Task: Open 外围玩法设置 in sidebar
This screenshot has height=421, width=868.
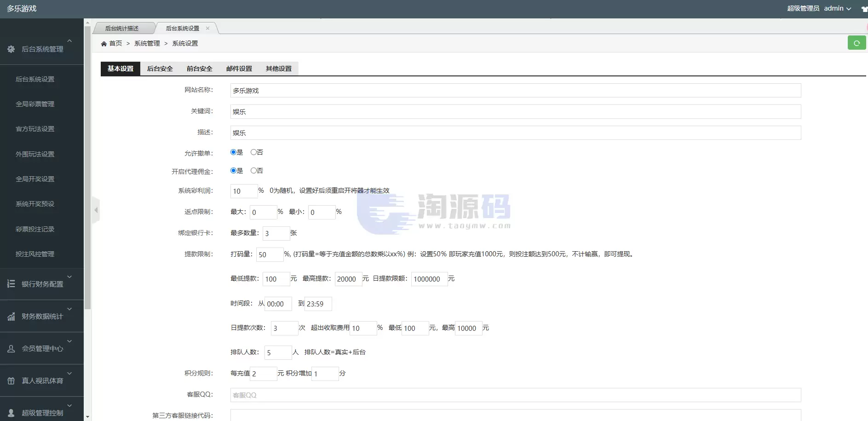Action: [35, 154]
